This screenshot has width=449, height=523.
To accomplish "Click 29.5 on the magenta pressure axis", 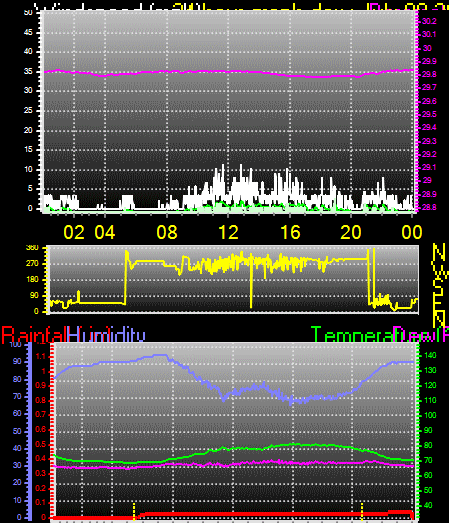I will 429,114.
